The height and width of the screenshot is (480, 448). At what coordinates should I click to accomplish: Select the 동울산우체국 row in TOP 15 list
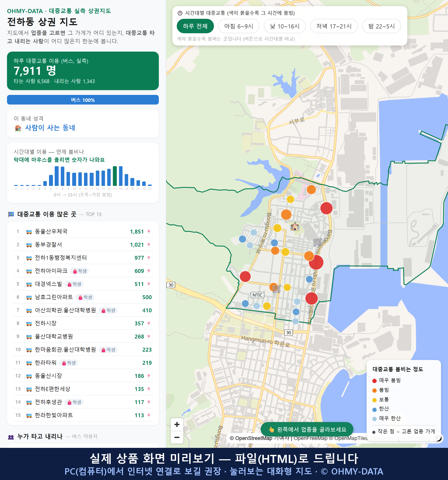[83, 232]
